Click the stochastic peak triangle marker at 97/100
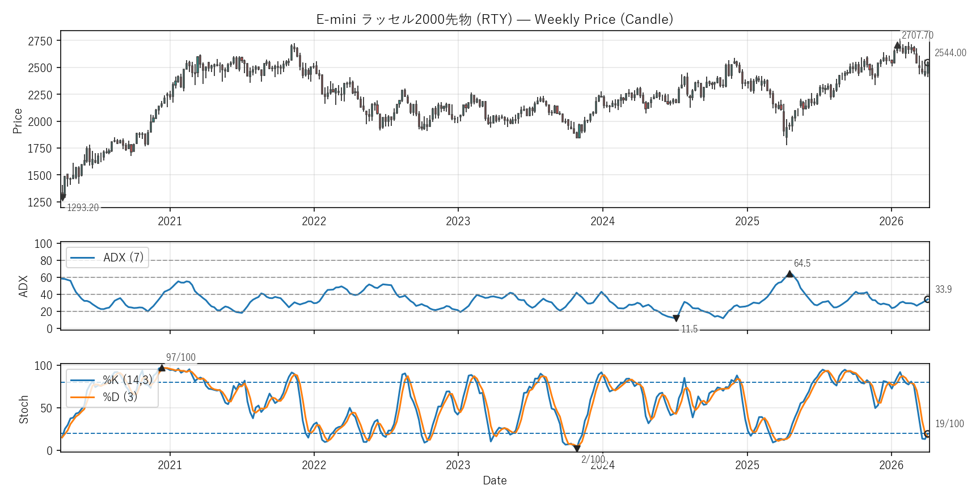 point(162,368)
